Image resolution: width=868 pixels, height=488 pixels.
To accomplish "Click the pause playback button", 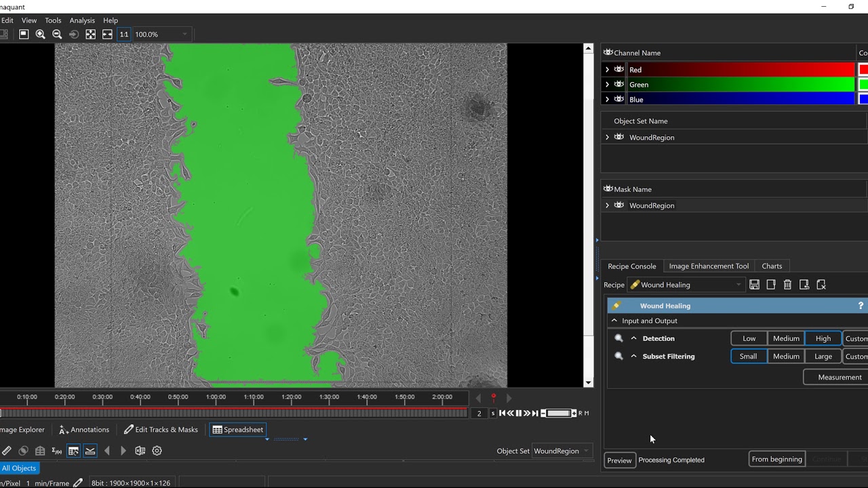I will [519, 413].
